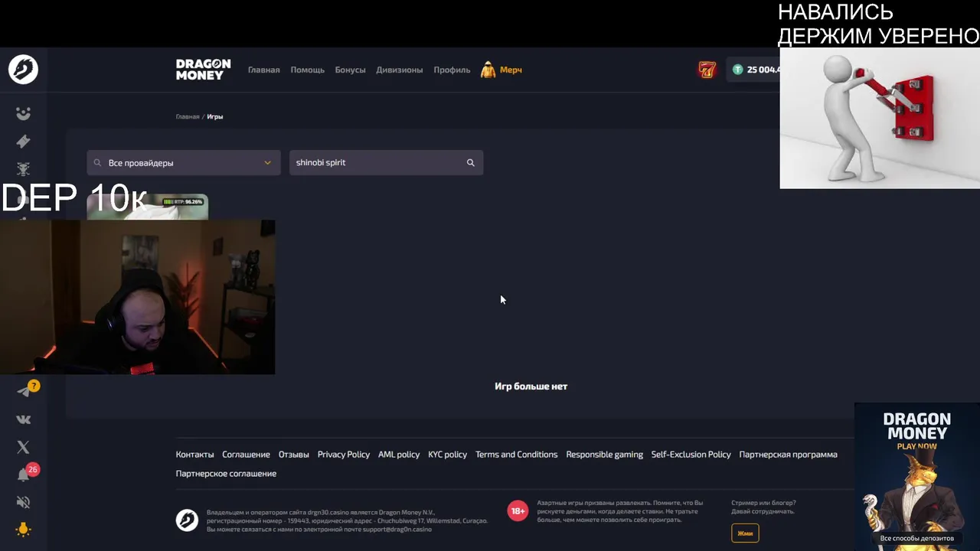
Task: Open the Отзывы footer link
Action: (293, 455)
